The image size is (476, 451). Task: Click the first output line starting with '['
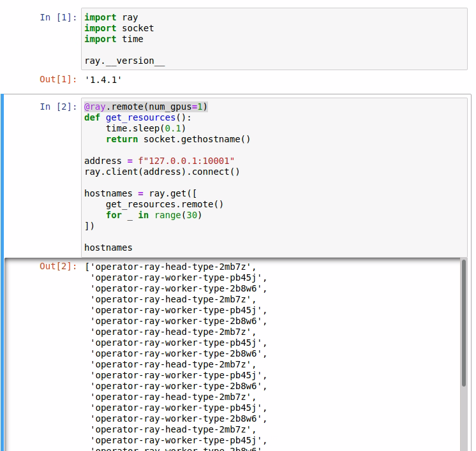170,267
